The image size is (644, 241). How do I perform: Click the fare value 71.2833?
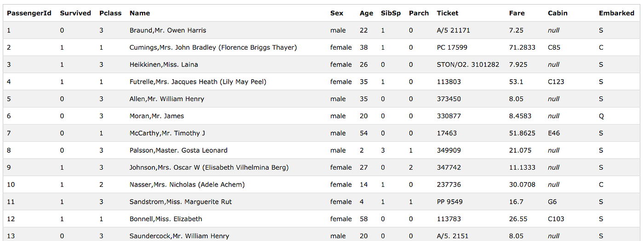pos(522,47)
